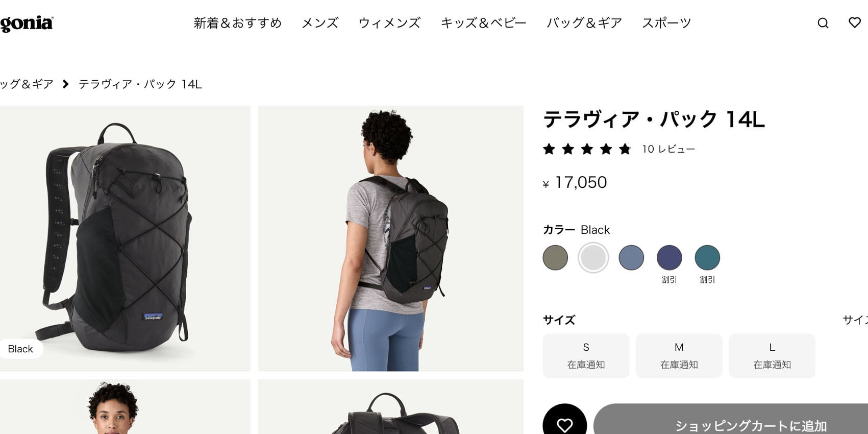Open メンズ navigation menu

(x=320, y=23)
